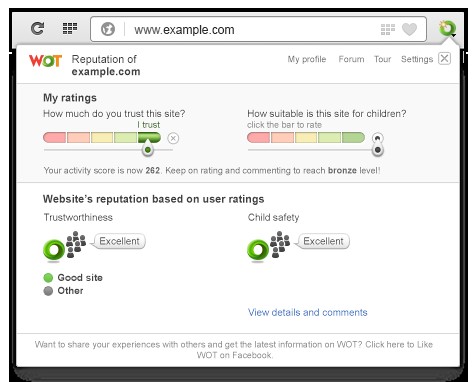Click the heart bookmark icon
Viewport: 474px width, 382px height.
tap(409, 29)
